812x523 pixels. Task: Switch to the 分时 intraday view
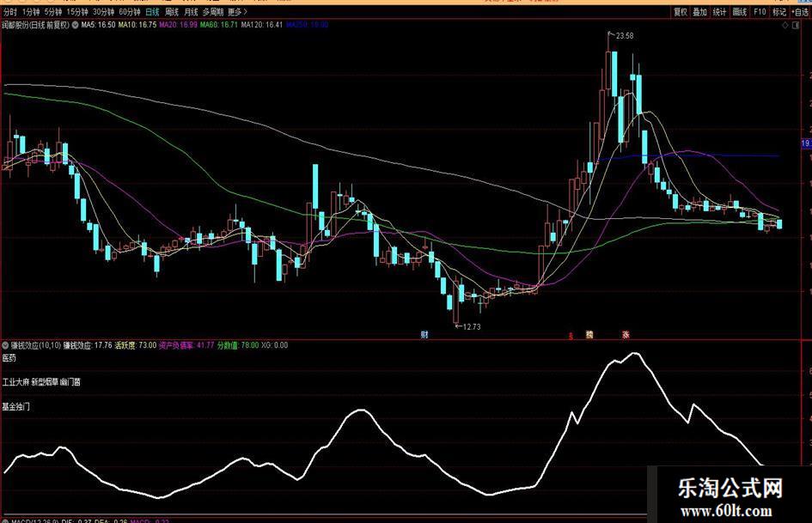(9, 11)
